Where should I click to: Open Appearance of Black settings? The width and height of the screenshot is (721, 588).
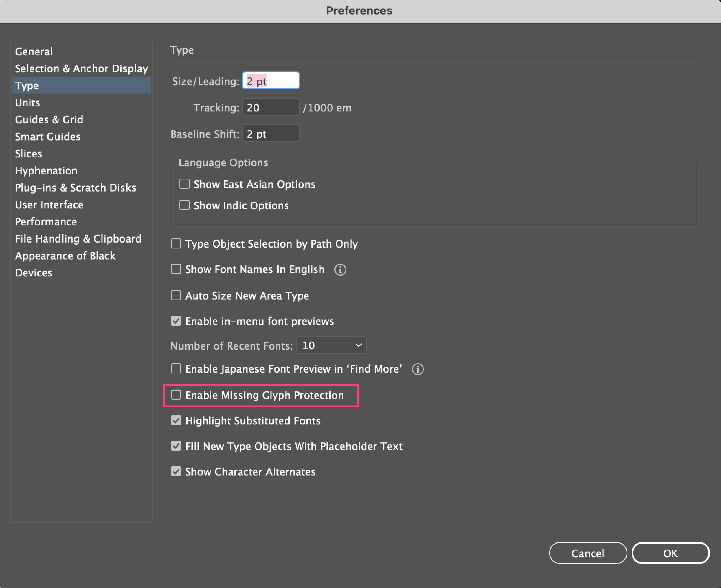click(x=65, y=256)
